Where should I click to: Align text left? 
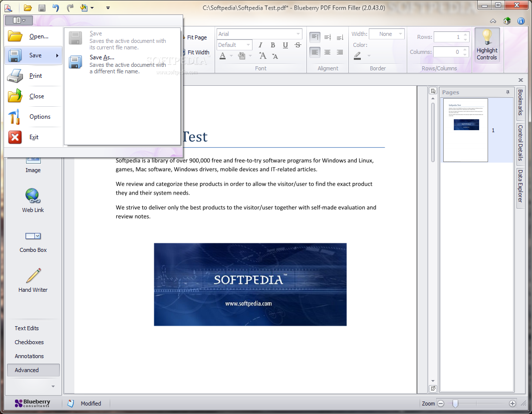(x=315, y=52)
